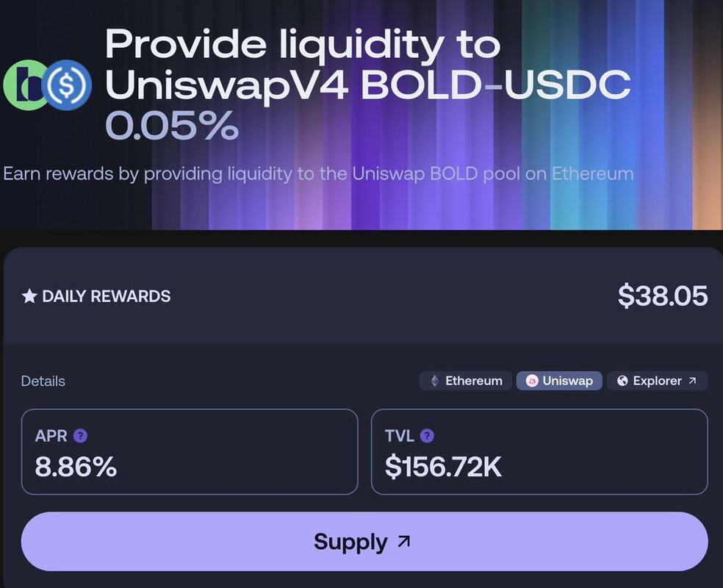Click the Details section label

(x=43, y=381)
